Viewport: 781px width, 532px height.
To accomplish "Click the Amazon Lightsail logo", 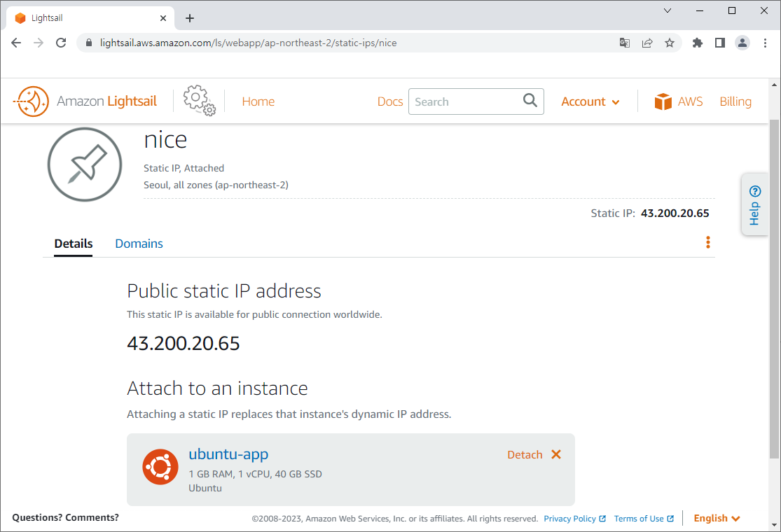I will click(85, 101).
